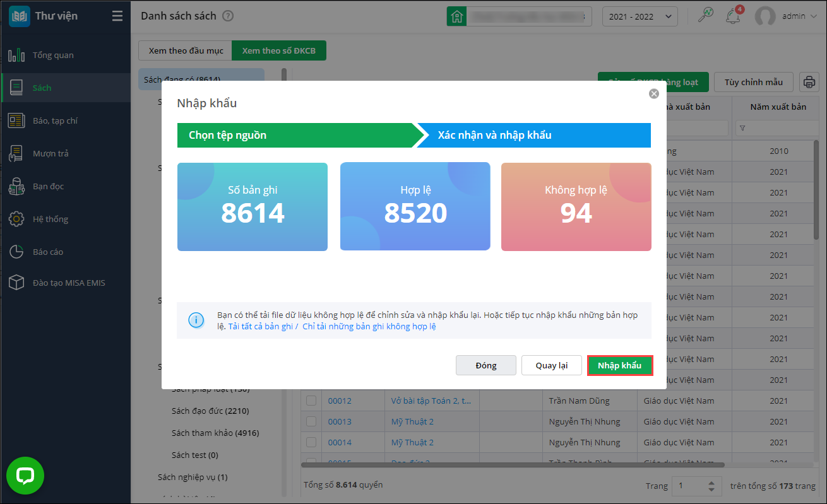Open book code 00013 link
This screenshot has width=827, height=504.
tap(340, 422)
